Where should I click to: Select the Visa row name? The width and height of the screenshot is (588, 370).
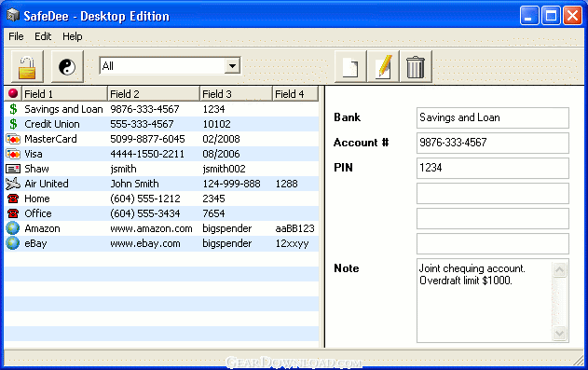[33, 154]
